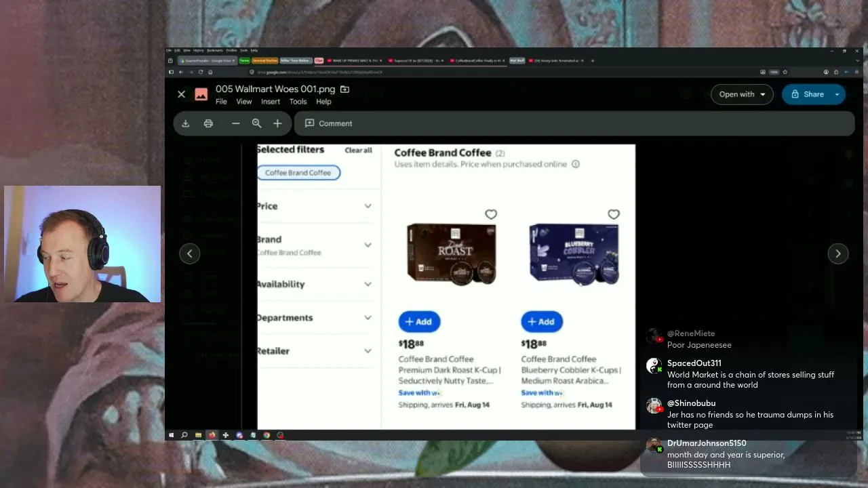This screenshot has height=488, width=868.
Task: Open the File menu
Action: (x=221, y=102)
